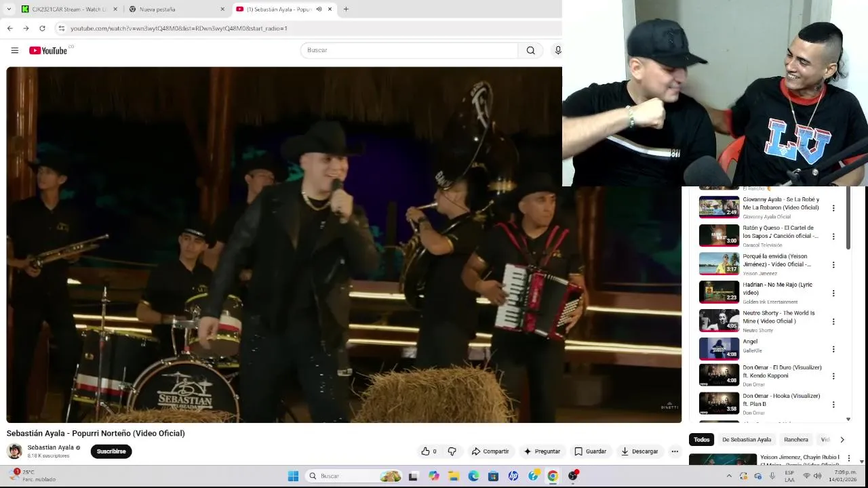Click into YouTube Buscar search field
Image resolution: width=868 pixels, height=488 pixels.
click(410, 50)
